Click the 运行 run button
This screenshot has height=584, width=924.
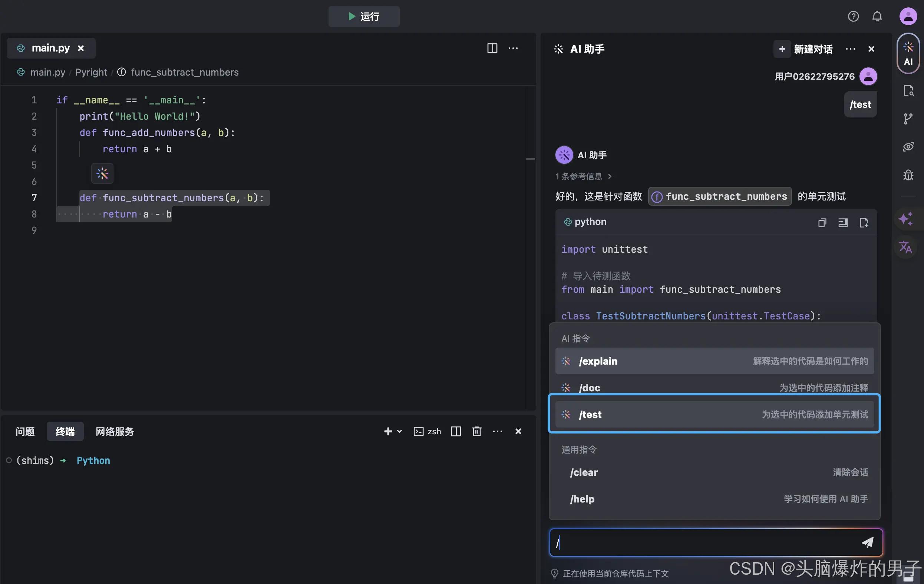363,16
